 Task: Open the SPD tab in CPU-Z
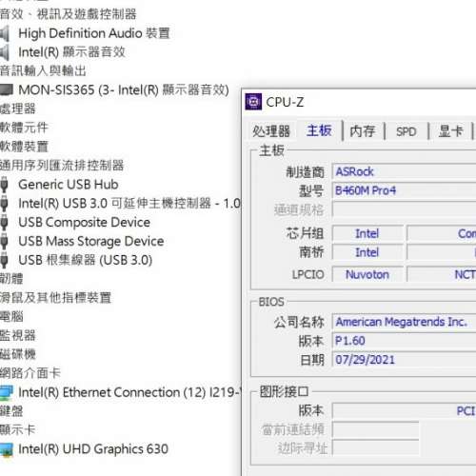tap(407, 131)
